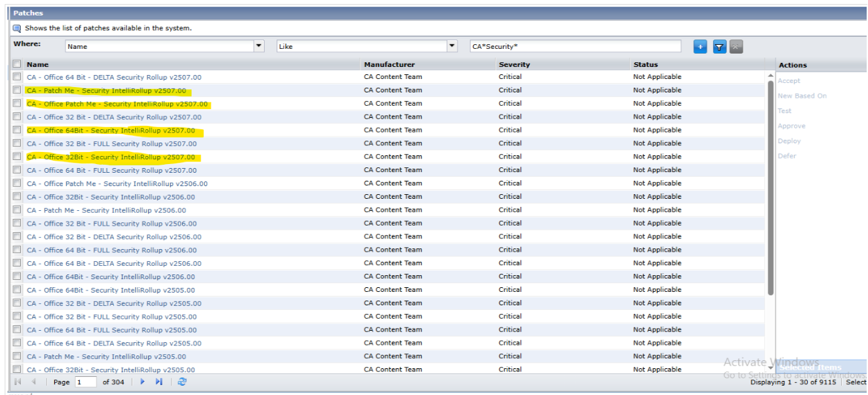The height and width of the screenshot is (395, 868).
Task: Open CA - Office 64 Bit - FULL Security Rollup v2506.00
Action: click(x=112, y=250)
